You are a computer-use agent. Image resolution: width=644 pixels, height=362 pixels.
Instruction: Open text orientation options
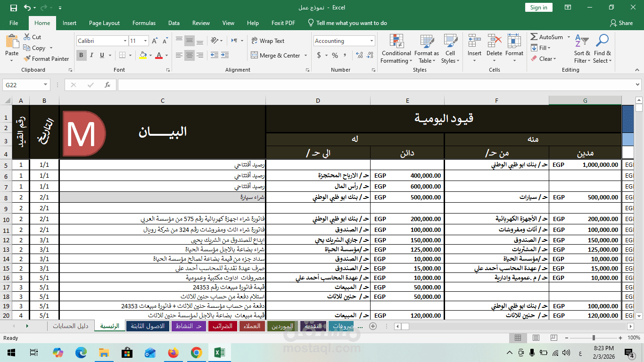[x=216, y=41]
